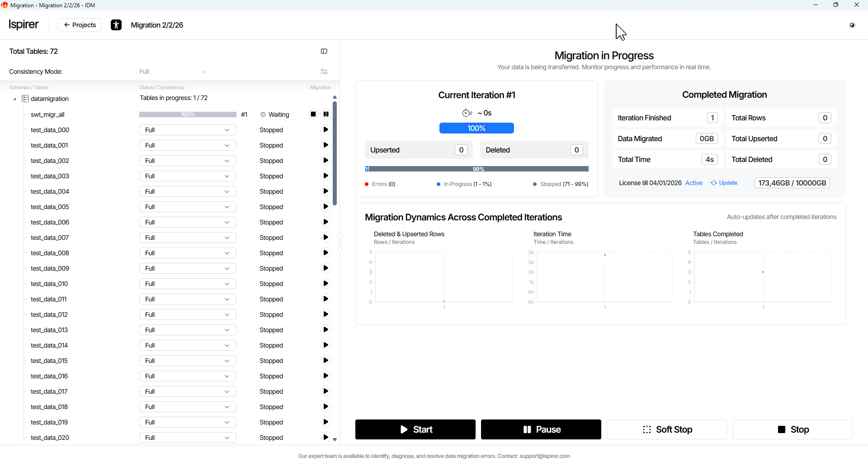The image size is (868, 467).
Task: Open the consistency filter settings icon
Action: 324,72
